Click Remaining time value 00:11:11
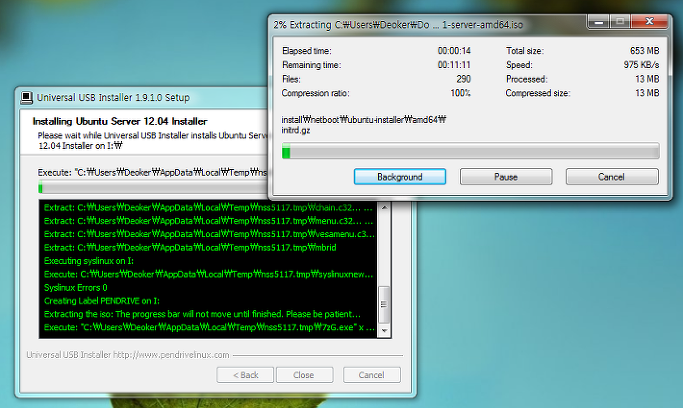This screenshot has width=683, height=408. coord(454,65)
